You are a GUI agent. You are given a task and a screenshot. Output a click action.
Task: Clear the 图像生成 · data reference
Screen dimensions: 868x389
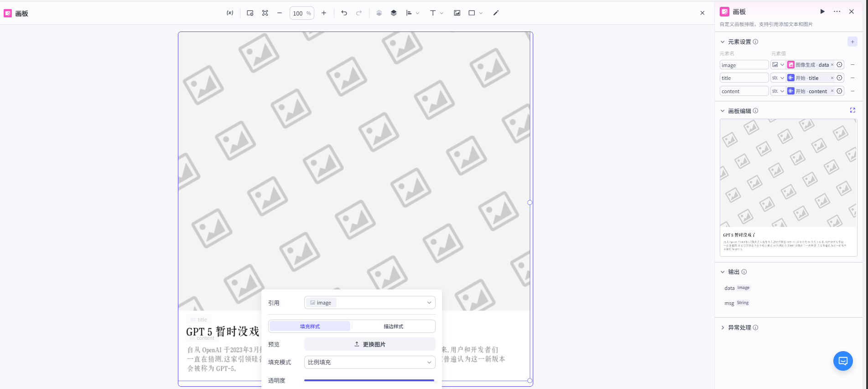click(832, 65)
